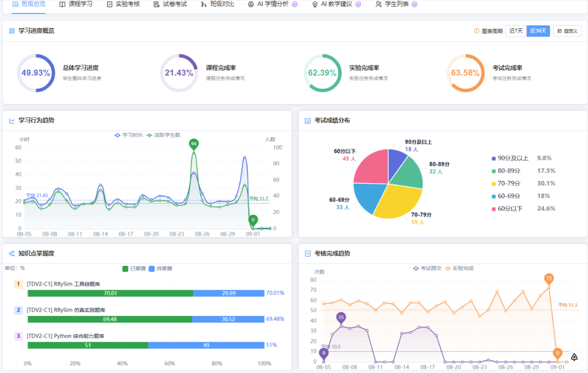The height and width of the screenshot is (373, 588).
Task: Click the calendar icon in 自定义 button
Action: tap(560, 31)
